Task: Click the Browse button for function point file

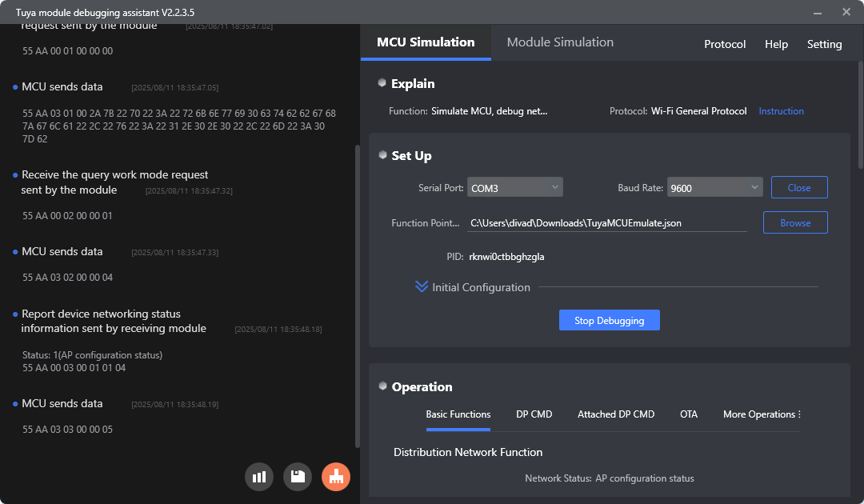Action: (795, 222)
